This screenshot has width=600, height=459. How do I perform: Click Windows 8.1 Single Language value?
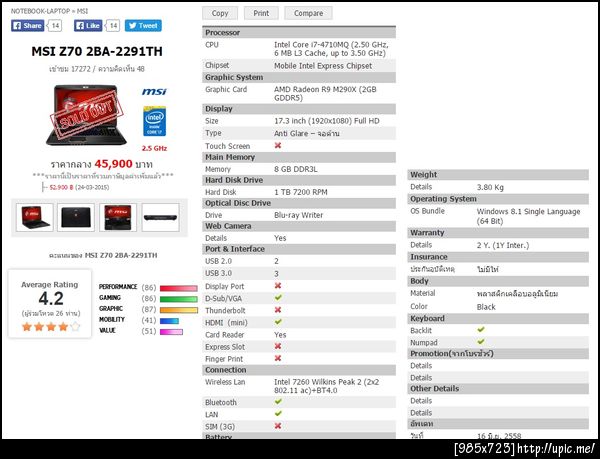click(528, 216)
